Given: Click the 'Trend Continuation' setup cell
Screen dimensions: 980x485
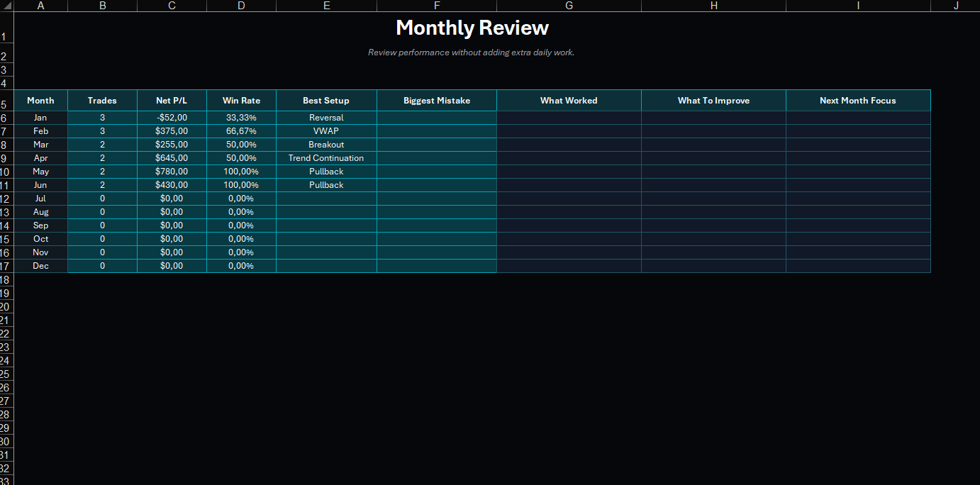Looking at the screenshot, I should click(x=326, y=158).
